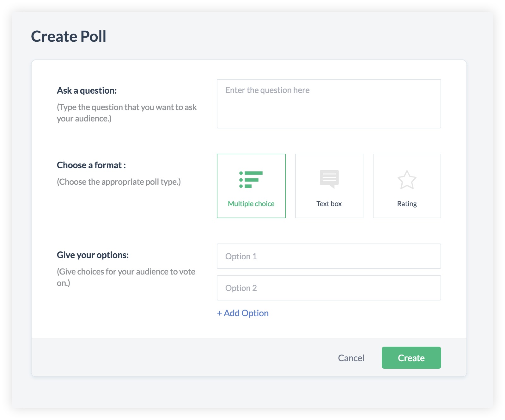Click into the Option 2 field
Image resolution: width=505 pixels, height=420 pixels.
[x=329, y=288]
